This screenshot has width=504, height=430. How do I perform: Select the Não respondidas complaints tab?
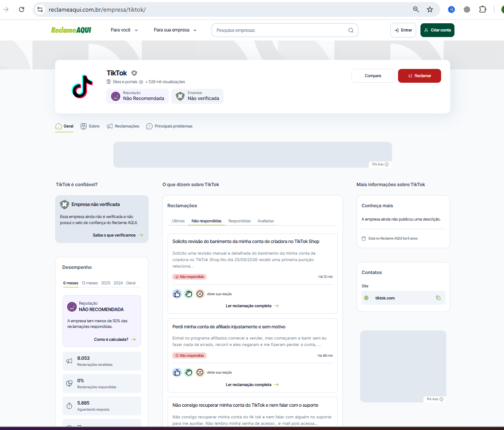pos(206,221)
